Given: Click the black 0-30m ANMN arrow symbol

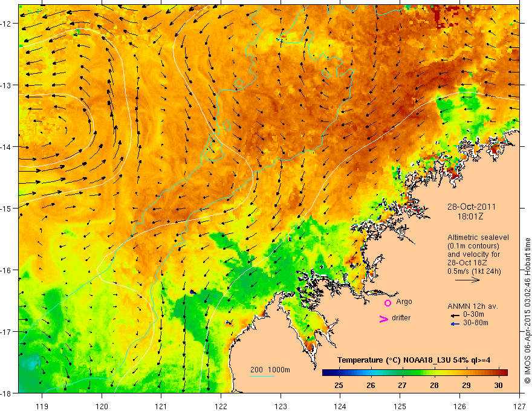Looking at the screenshot, I should (x=455, y=316).
